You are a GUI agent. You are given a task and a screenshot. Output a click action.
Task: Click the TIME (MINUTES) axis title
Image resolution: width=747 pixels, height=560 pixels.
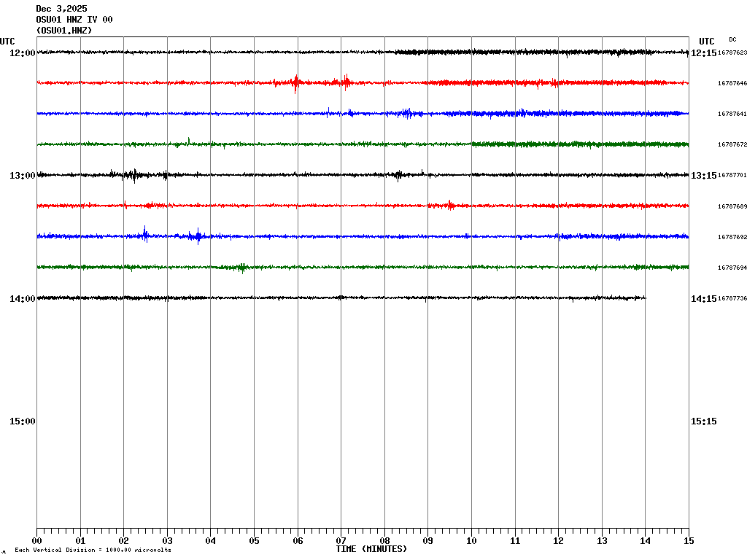(371, 549)
